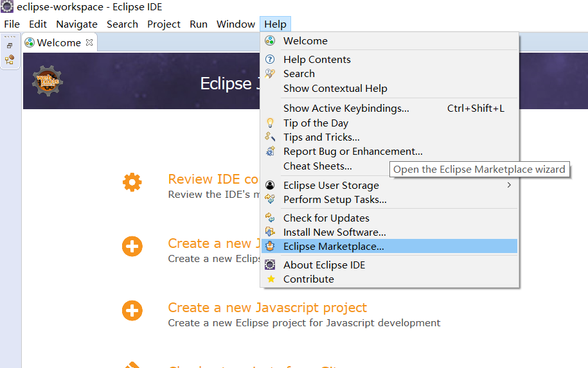This screenshot has height=368, width=588.
Task: Close the Welcome tab
Action: point(89,42)
